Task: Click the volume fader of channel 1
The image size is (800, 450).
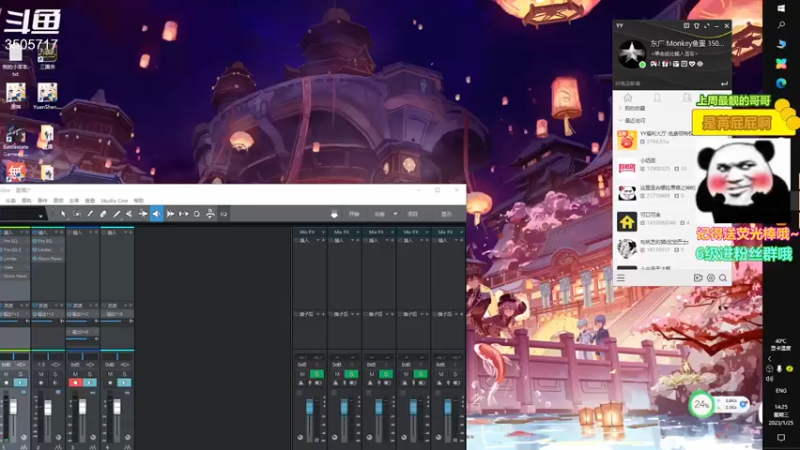Action: [13, 407]
